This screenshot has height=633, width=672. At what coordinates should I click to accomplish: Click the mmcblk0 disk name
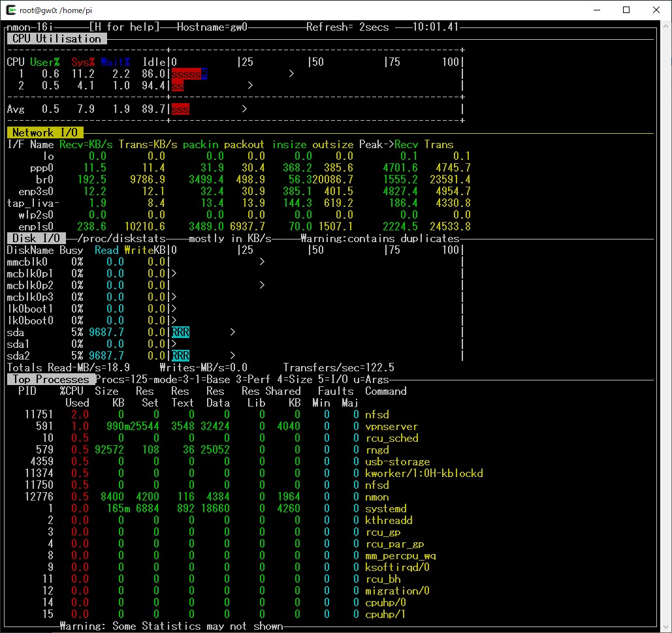point(27,262)
